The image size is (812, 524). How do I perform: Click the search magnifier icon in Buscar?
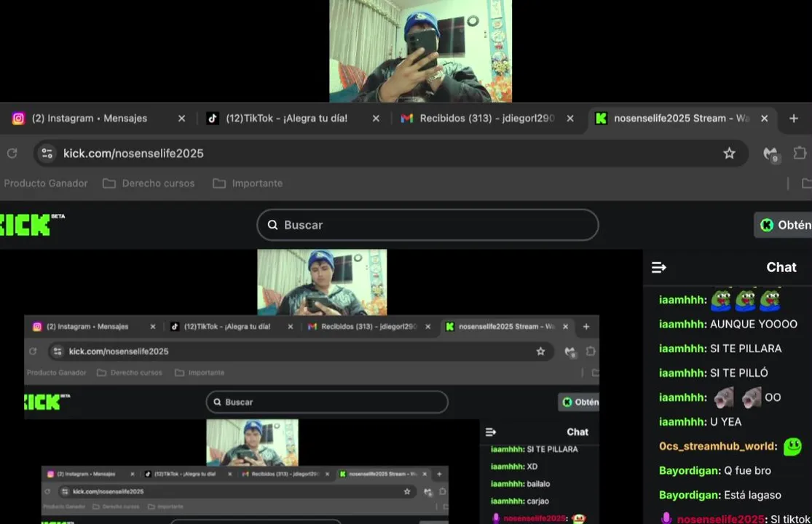(x=272, y=224)
